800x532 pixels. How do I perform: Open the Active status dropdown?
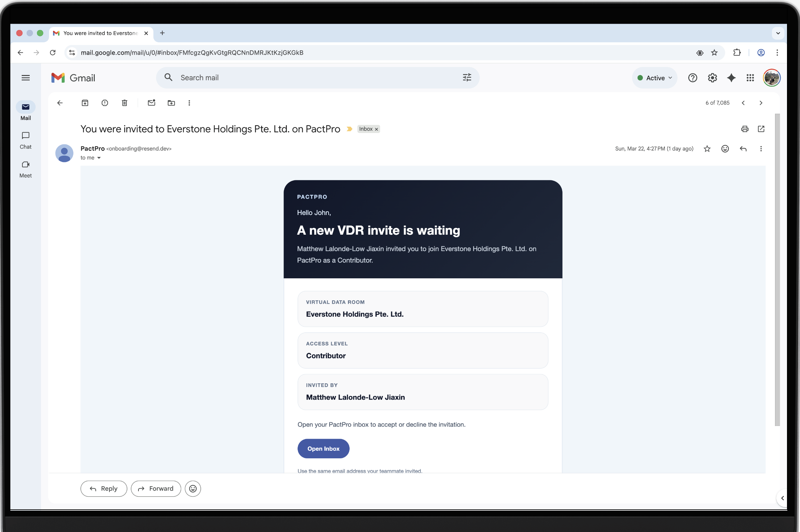pos(655,78)
